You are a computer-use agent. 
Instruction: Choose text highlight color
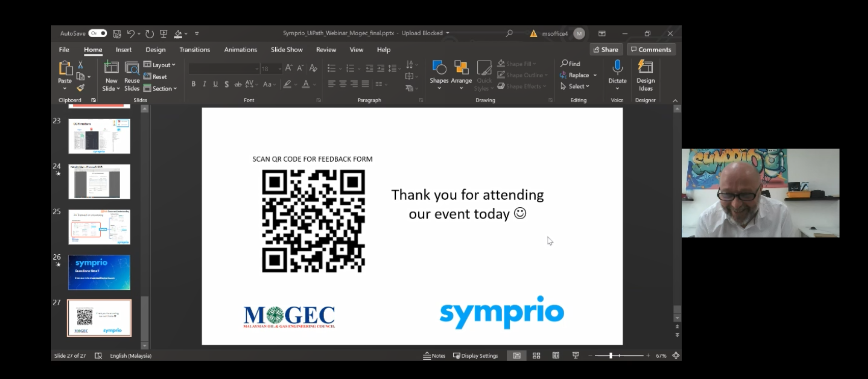point(287,85)
